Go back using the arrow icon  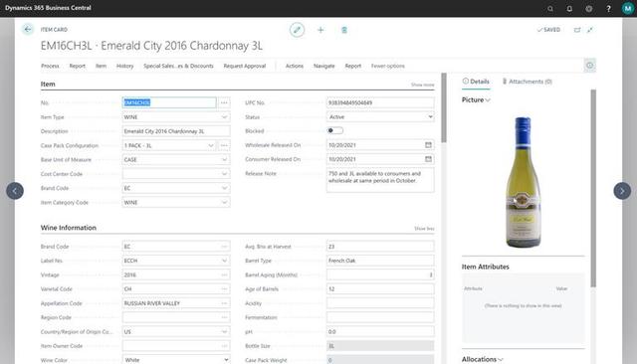(x=28, y=29)
